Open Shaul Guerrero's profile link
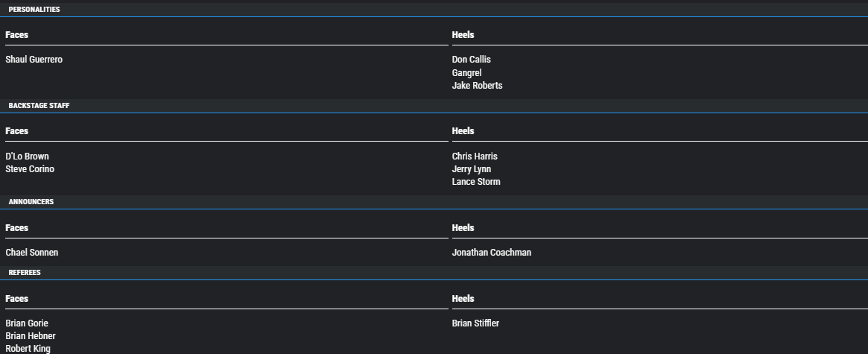The width and height of the screenshot is (868, 354). click(34, 60)
